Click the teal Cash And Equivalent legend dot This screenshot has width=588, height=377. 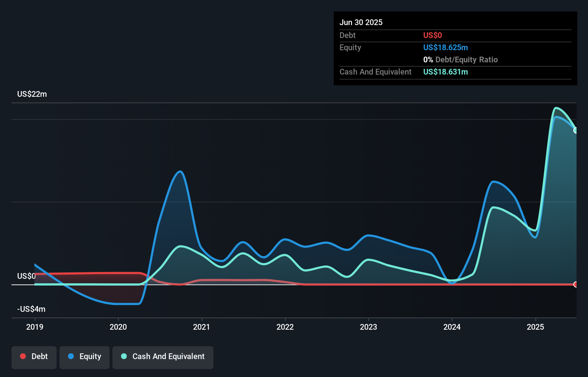tap(124, 356)
